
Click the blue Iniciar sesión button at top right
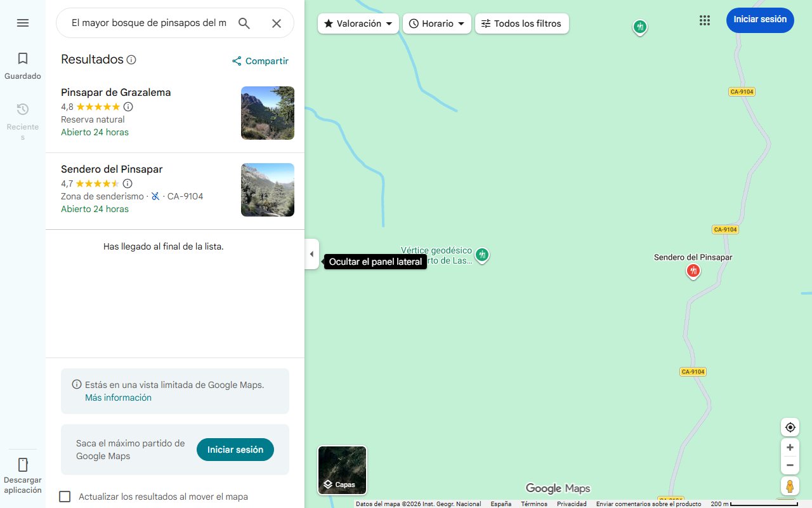(760, 20)
